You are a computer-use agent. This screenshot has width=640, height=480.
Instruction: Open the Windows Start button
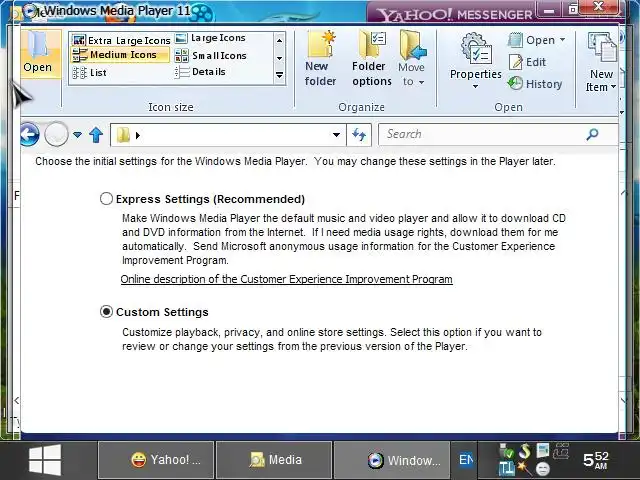[45, 460]
